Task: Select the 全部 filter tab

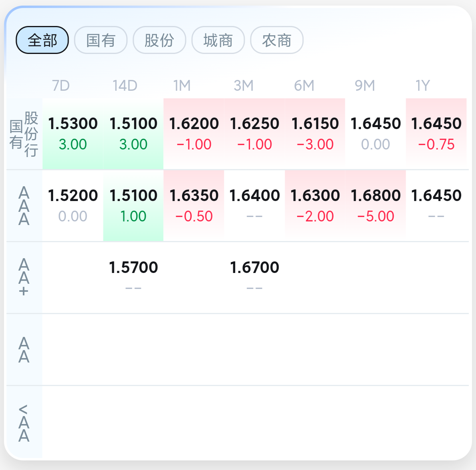Action: (x=42, y=40)
